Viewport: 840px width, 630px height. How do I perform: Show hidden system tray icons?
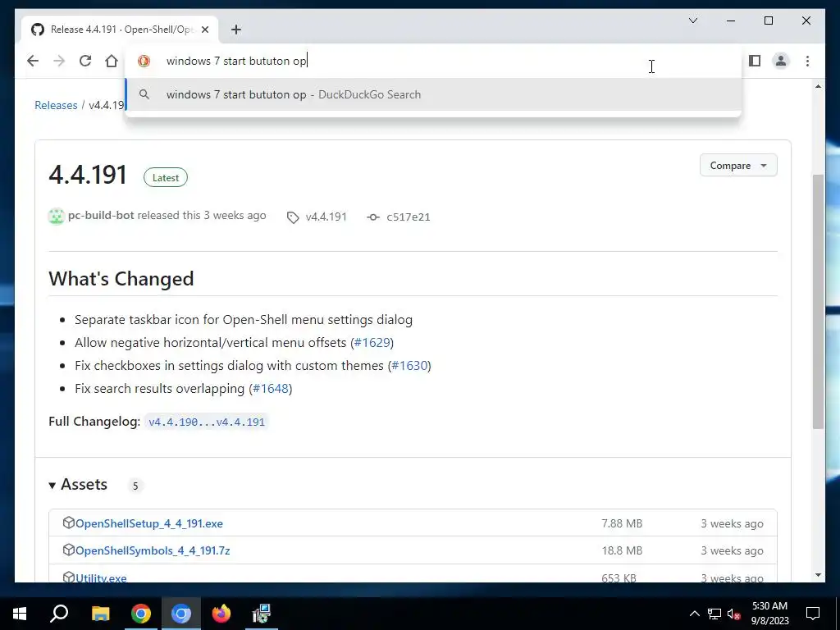point(694,614)
